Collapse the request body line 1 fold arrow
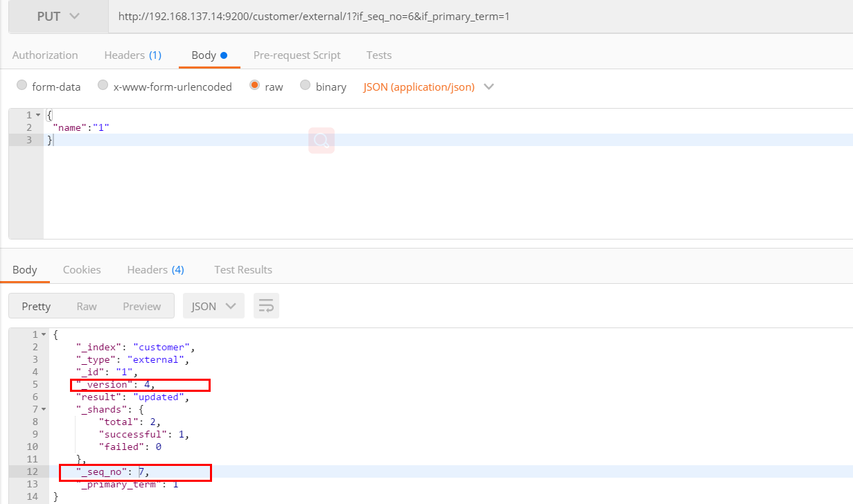Viewport: 853px width, 504px height. (x=37, y=115)
